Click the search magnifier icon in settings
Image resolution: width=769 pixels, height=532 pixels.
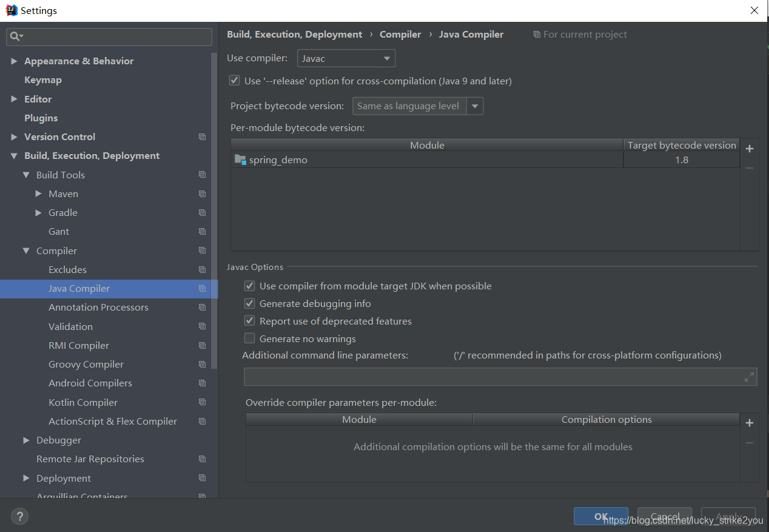tap(15, 36)
